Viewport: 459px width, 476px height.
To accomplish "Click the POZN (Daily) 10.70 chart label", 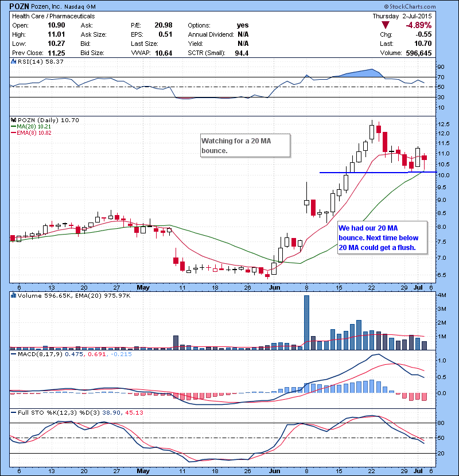I will (48, 120).
